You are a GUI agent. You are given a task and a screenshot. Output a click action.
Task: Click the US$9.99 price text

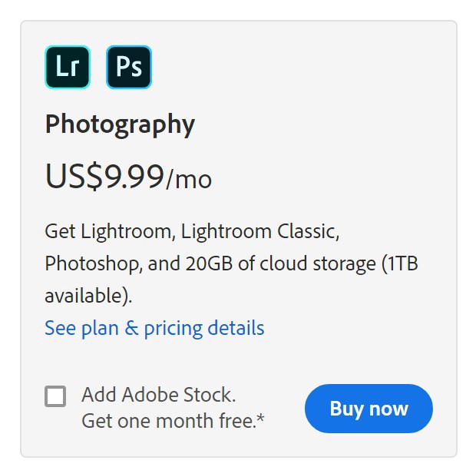click(104, 177)
